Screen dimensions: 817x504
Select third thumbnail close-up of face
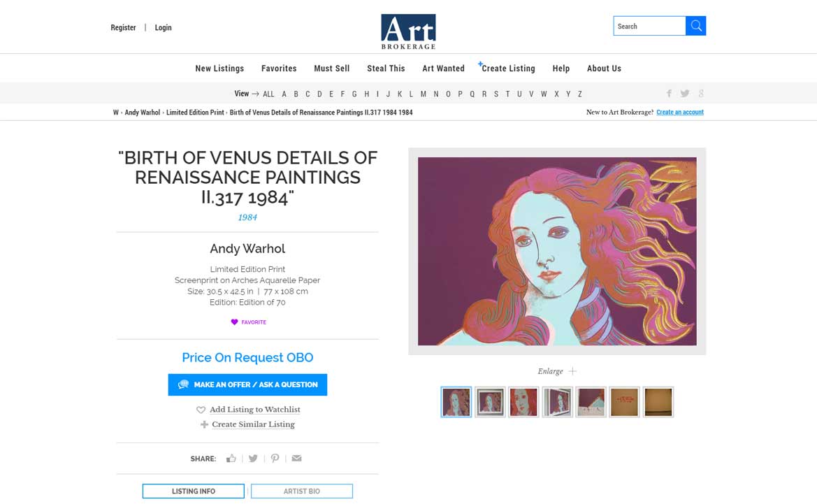(523, 402)
